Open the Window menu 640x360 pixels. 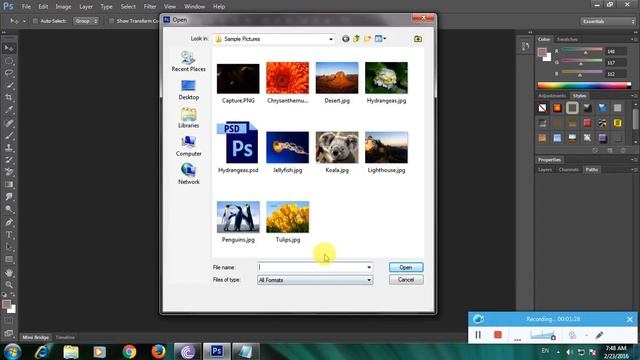tap(195, 7)
